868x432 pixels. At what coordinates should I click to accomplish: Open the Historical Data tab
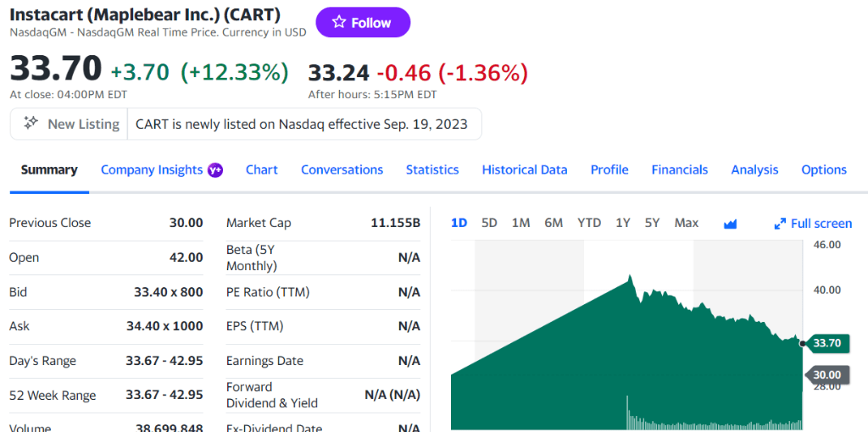(525, 169)
